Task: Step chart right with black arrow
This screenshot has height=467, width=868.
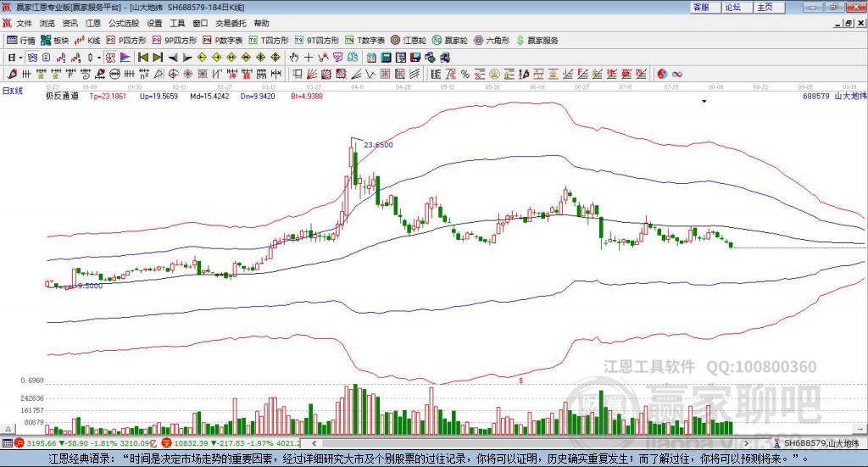Action: pyautogui.click(x=187, y=58)
